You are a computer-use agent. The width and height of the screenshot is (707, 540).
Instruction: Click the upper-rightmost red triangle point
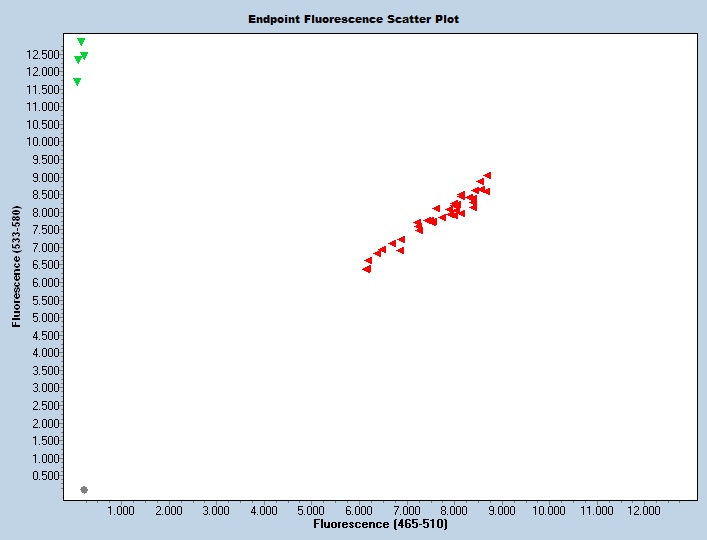487,175
